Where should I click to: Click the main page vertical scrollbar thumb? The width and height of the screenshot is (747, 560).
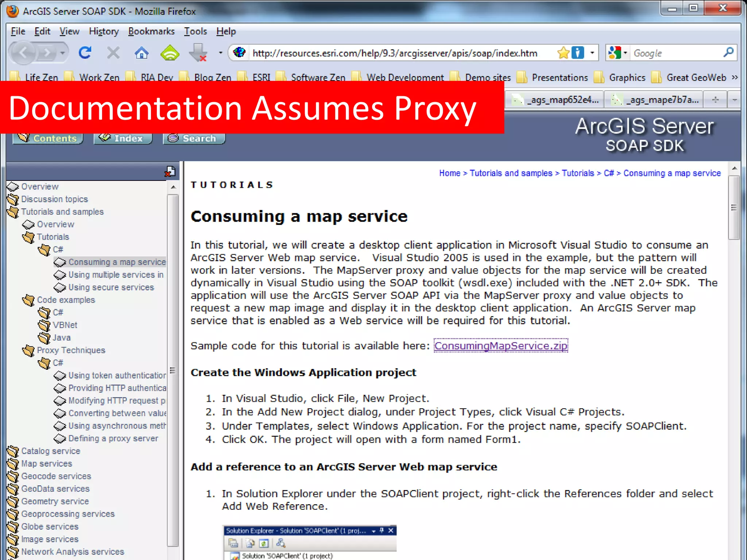[734, 208]
